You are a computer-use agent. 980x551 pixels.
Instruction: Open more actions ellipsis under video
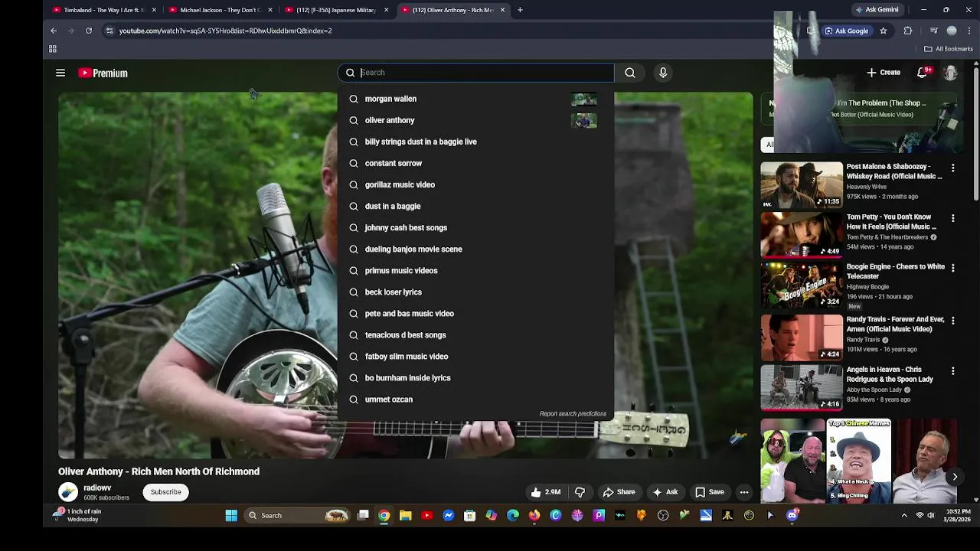(744, 492)
